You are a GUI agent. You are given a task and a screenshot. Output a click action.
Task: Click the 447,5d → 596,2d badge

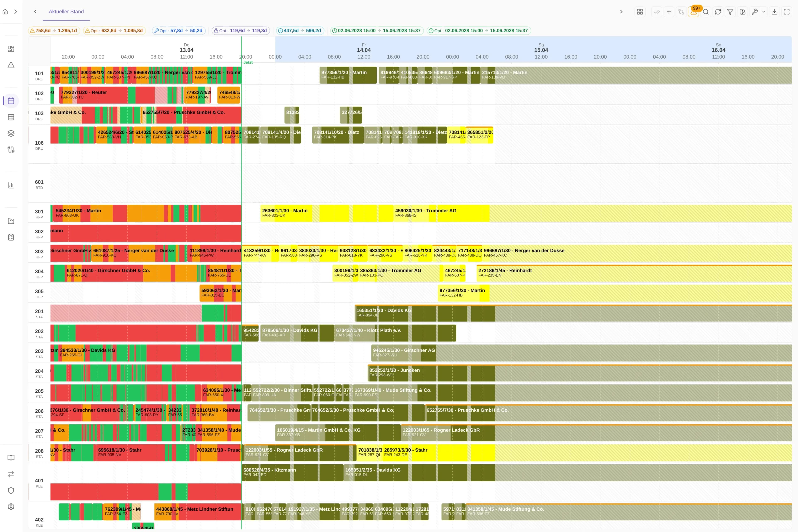click(300, 31)
